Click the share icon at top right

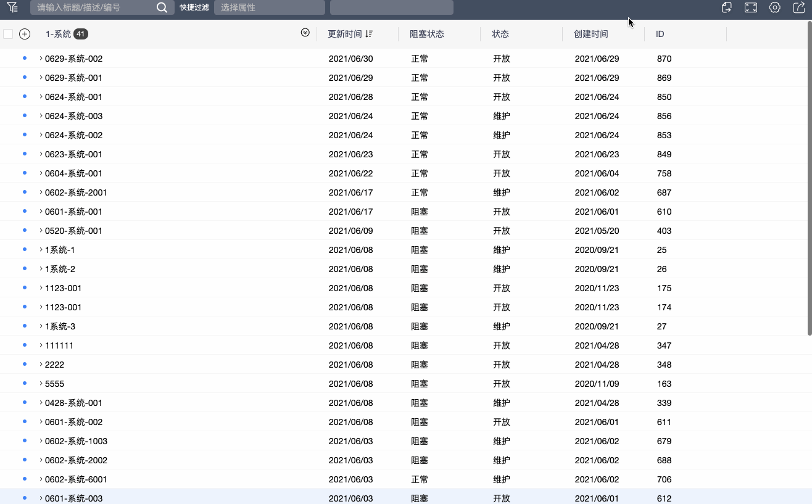(x=799, y=7)
